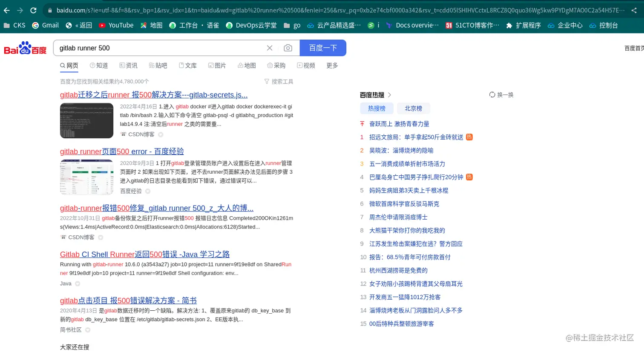Reload the page with refresh icon

[33, 10]
